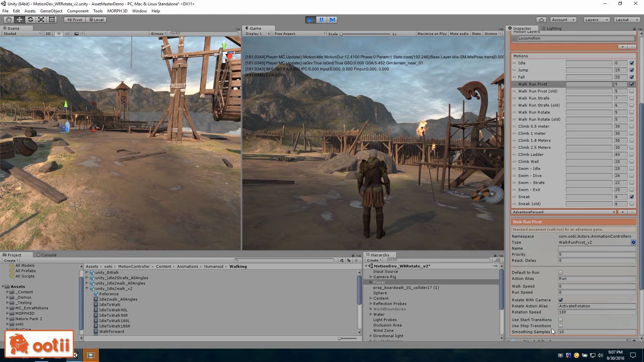Uncheck the Sneak motion checkbox

click(632, 197)
